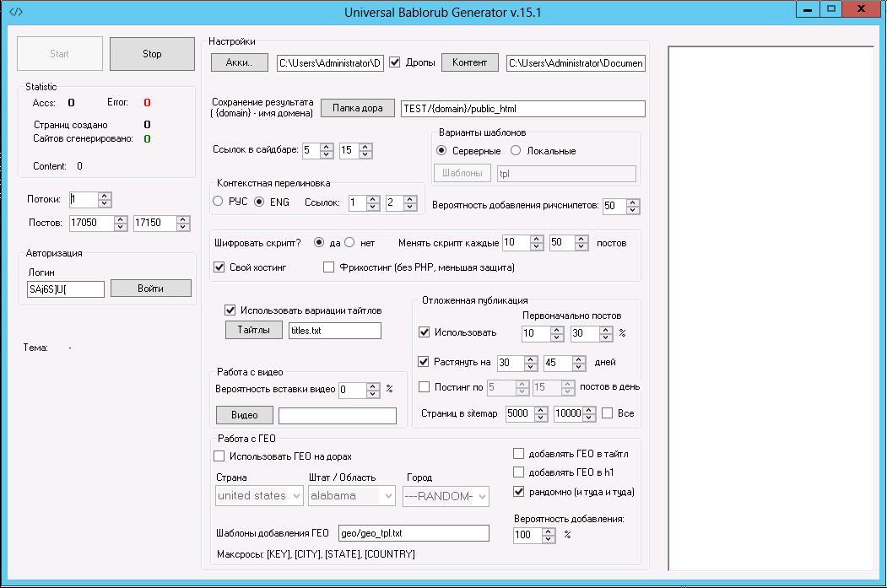This screenshot has width=887, height=588.
Task: Select the Локальные templates radio button
Action: click(x=516, y=150)
